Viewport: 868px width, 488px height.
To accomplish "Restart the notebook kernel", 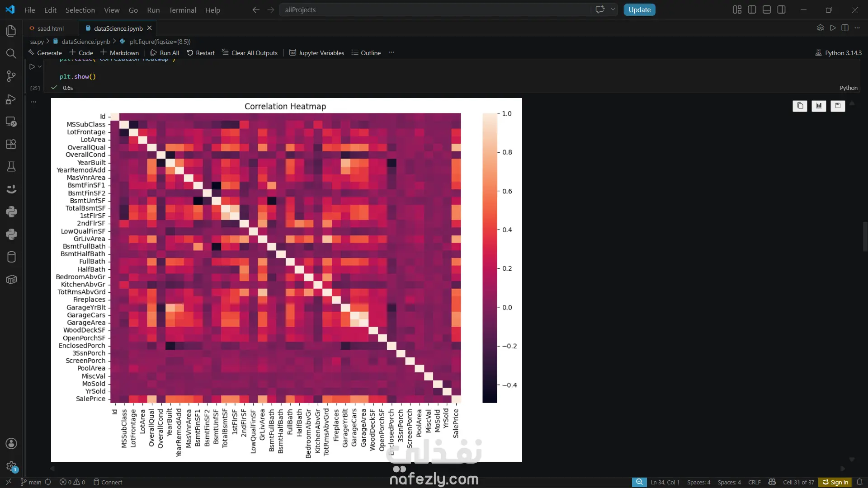I will (201, 53).
